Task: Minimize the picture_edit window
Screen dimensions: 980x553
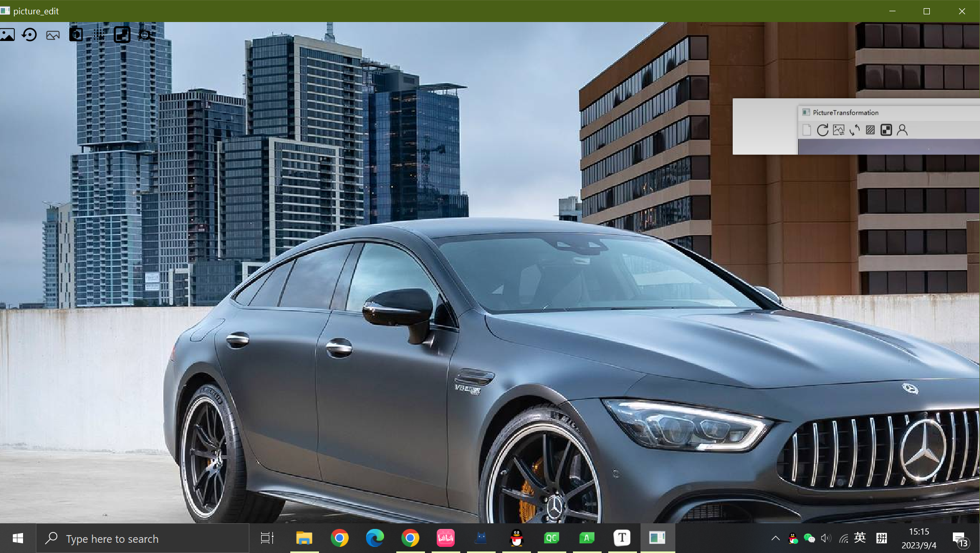Action: tap(892, 11)
